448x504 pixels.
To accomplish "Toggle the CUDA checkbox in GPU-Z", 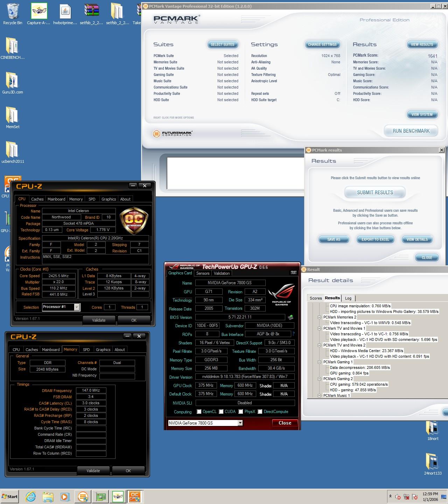I will click(221, 412).
